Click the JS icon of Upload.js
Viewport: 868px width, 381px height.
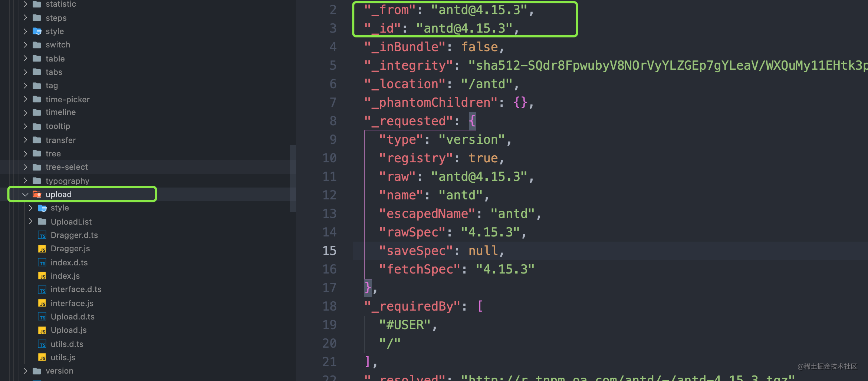[x=42, y=330]
